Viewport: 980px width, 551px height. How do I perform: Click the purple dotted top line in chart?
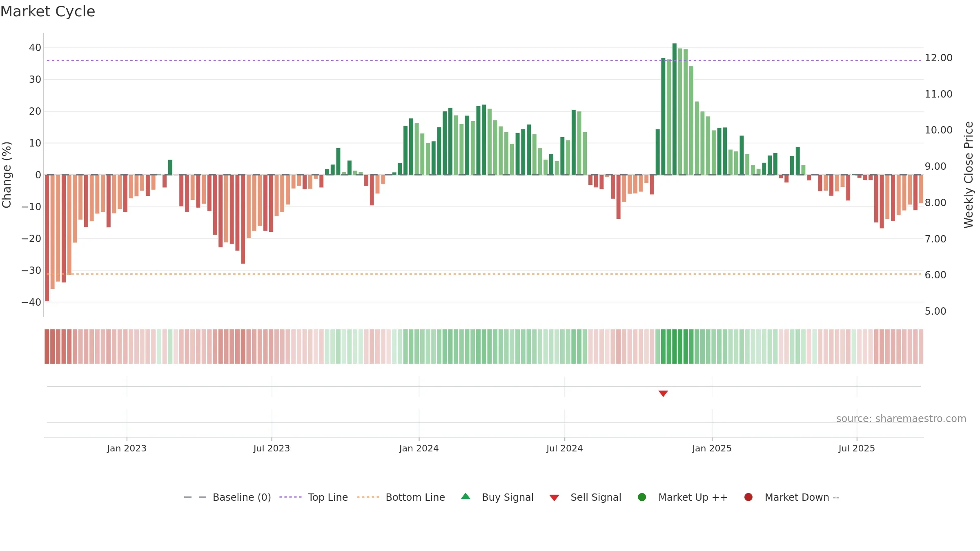pyautogui.click(x=484, y=60)
